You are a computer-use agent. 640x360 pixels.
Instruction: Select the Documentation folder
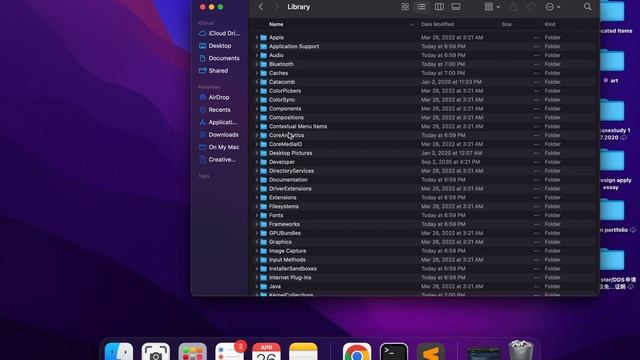[424, 180]
